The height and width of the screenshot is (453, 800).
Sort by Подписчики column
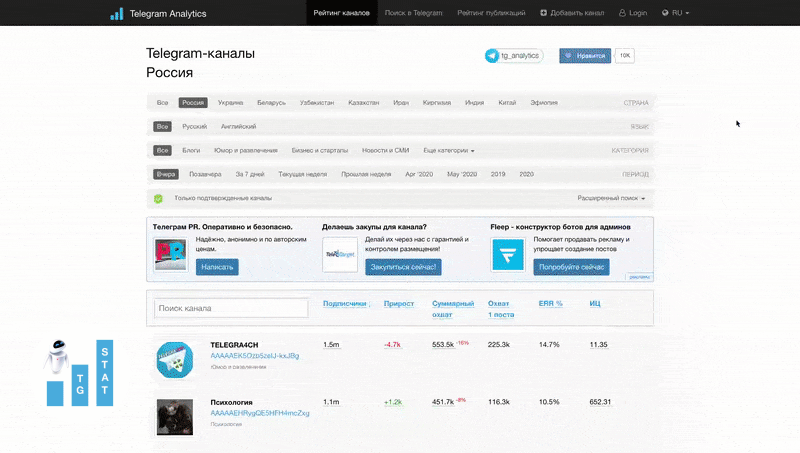pyautogui.click(x=344, y=304)
